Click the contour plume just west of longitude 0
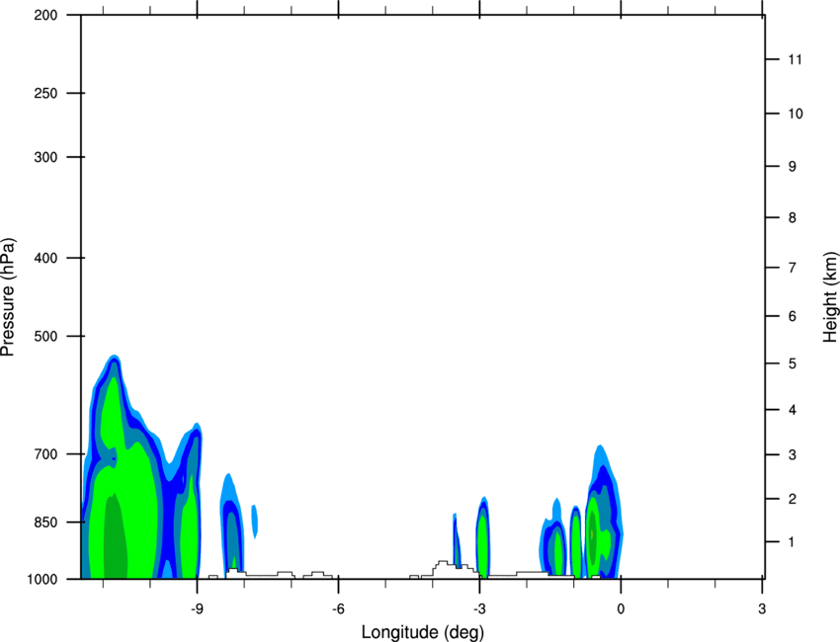The height and width of the screenshot is (642, 840). (603, 512)
